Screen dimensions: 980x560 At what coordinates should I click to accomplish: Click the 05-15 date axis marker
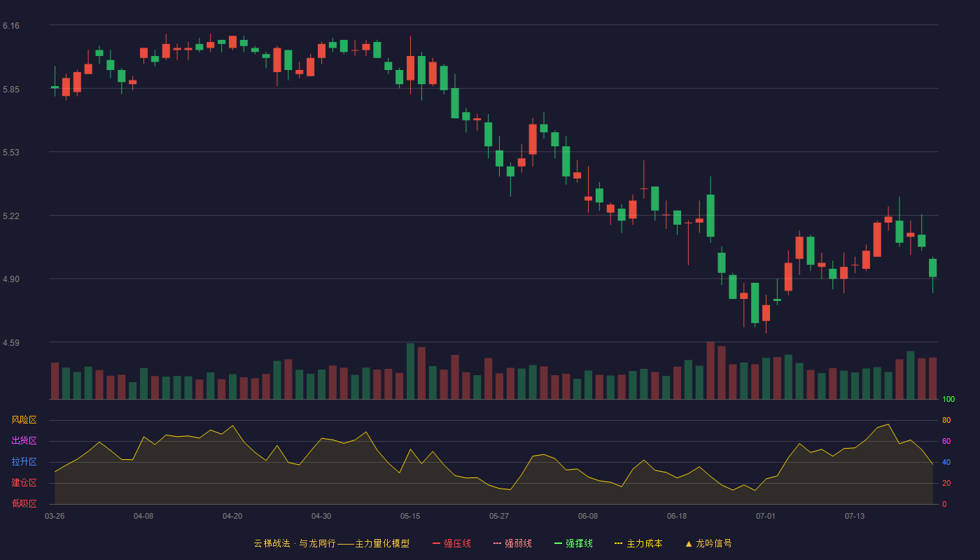pos(410,516)
